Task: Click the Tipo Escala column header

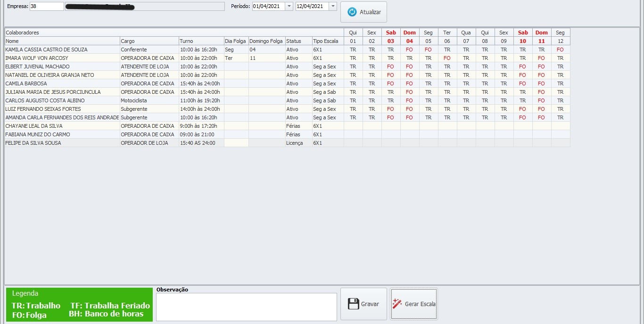Action: tap(328, 41)
